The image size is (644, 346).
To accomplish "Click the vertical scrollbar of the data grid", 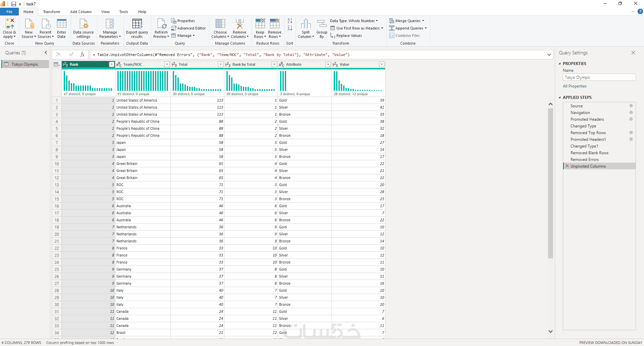I will (x=550, y=183).
